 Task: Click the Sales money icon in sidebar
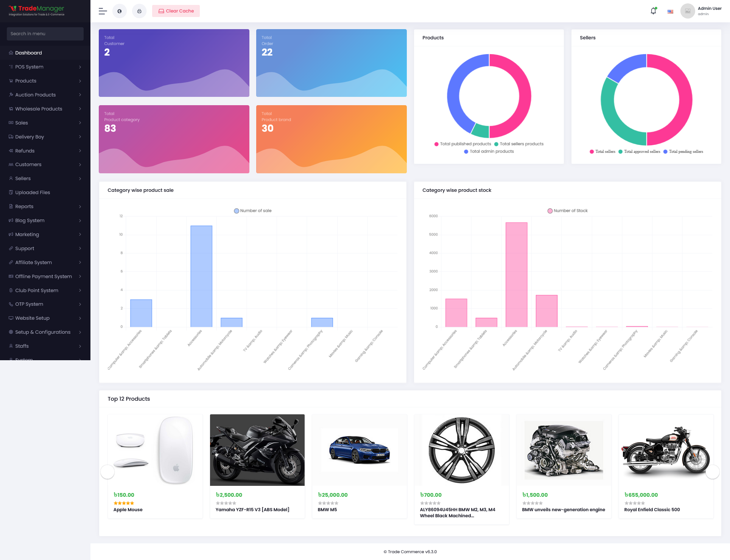[x=11, y=123]
